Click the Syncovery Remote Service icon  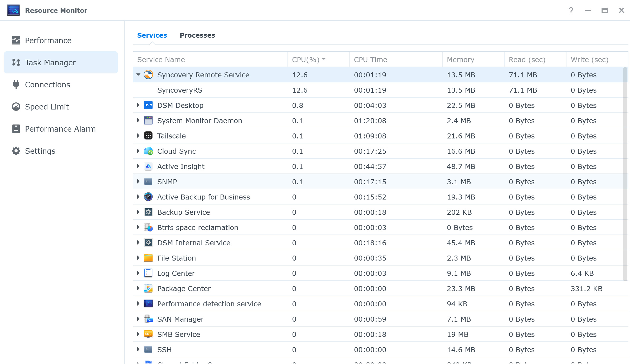point(148,75)
